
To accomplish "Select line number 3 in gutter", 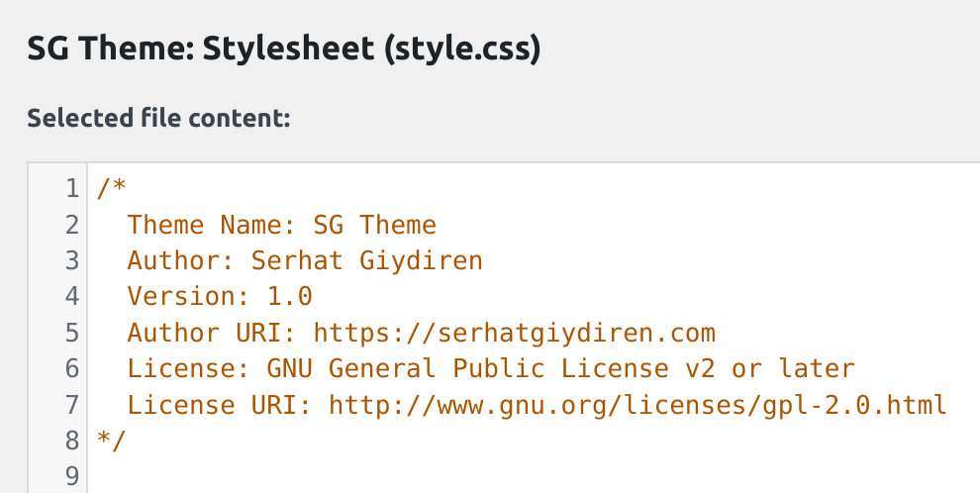I will click(72, 260).
